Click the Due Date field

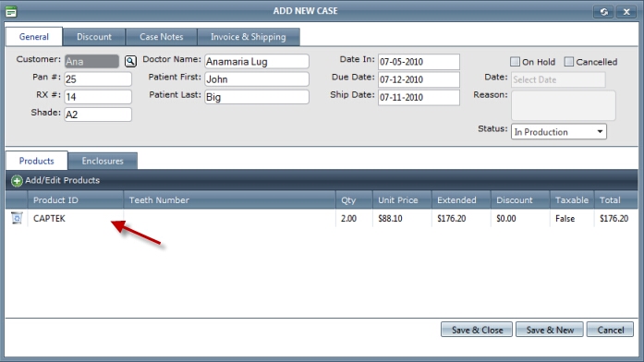(x=419, y=79)
